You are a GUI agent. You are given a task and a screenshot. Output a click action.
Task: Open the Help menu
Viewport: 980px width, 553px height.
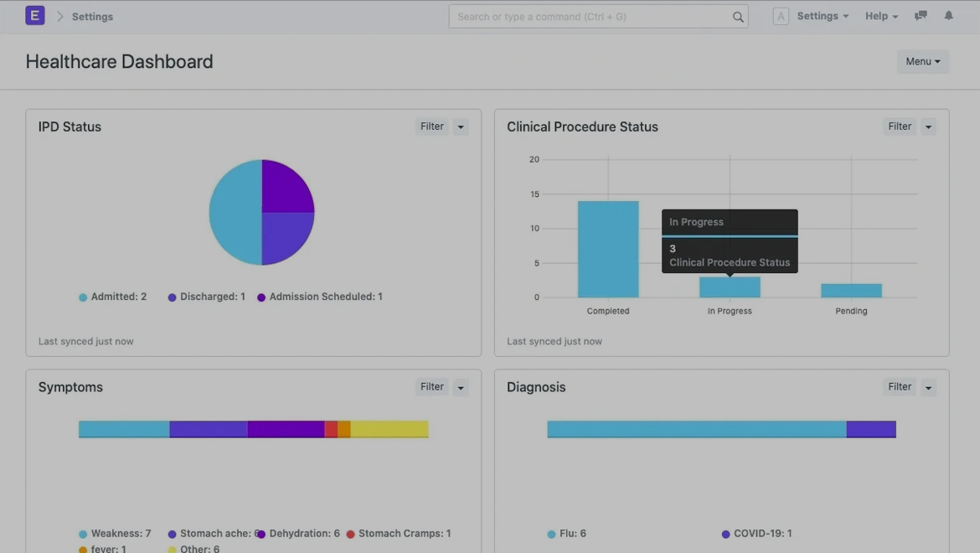(x=881, y=16)
